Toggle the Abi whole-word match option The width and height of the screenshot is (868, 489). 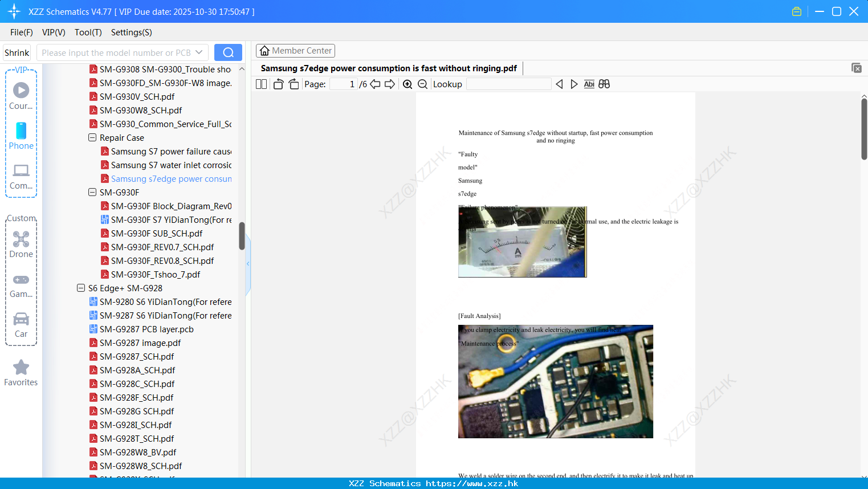(x=589, y=84)
